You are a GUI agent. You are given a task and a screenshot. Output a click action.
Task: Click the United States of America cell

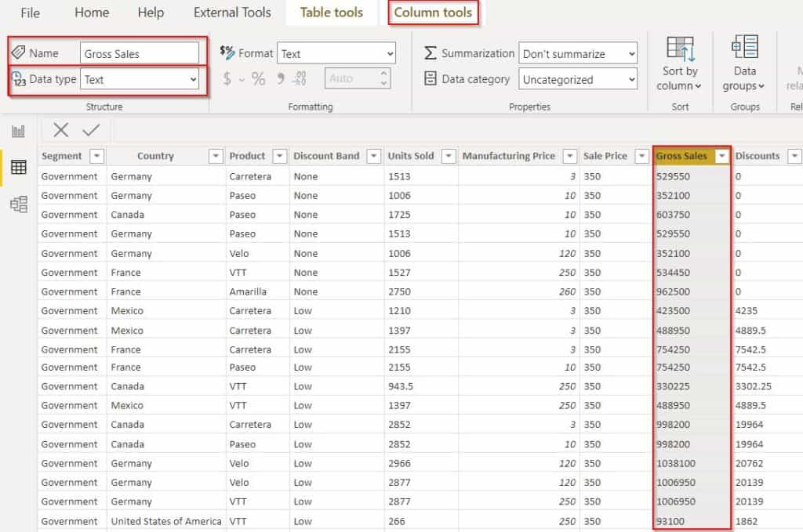tap(166, 521)
